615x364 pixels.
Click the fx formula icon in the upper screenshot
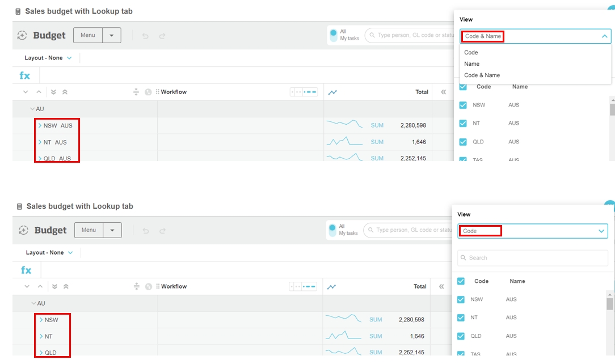coord(25,75)
